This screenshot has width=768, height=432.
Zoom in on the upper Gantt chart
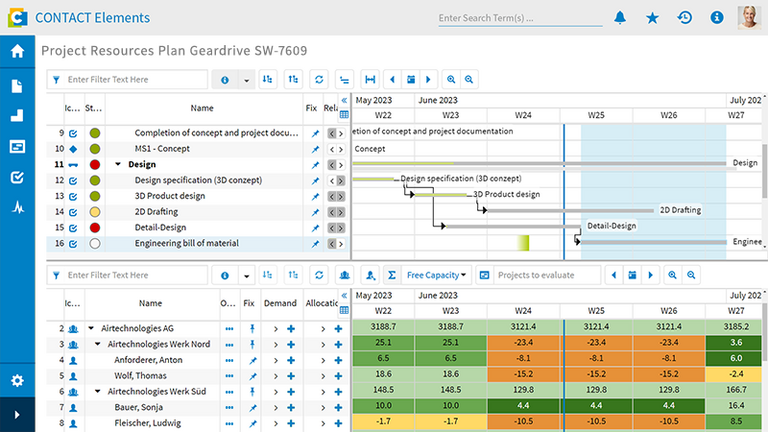451,79
